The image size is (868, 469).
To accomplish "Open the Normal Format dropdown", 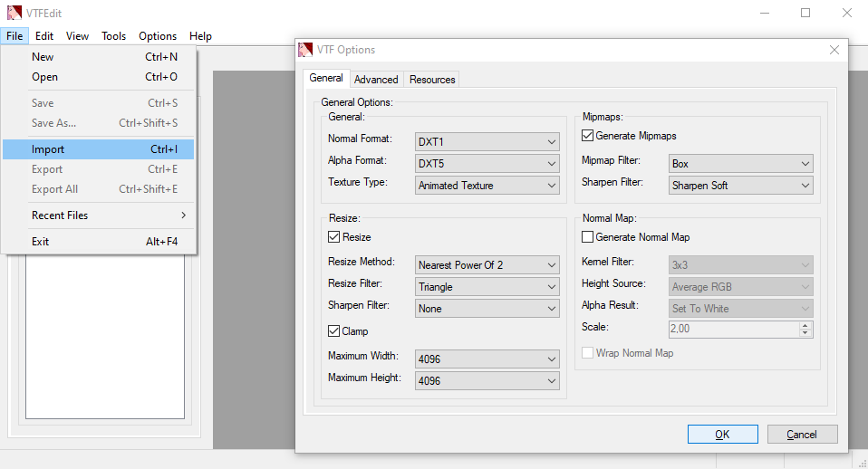I will [x=487, y=141].
